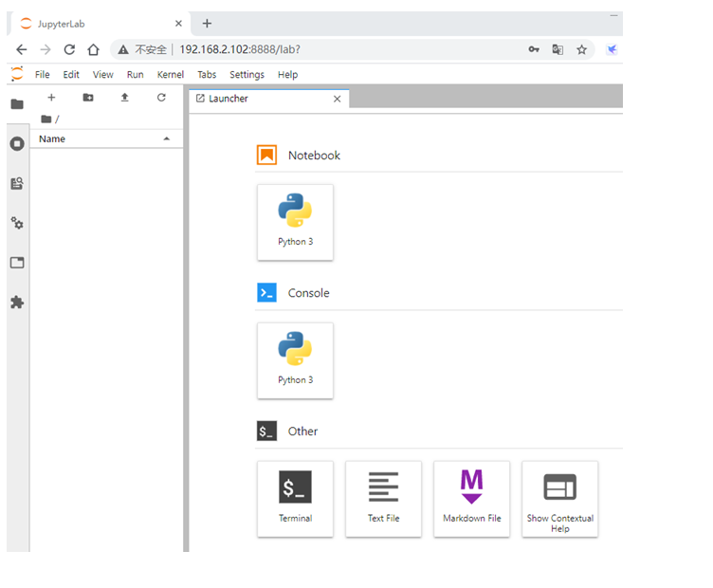Open the Tabs menu
Screen dimensions: 713x588
point(207,74)
